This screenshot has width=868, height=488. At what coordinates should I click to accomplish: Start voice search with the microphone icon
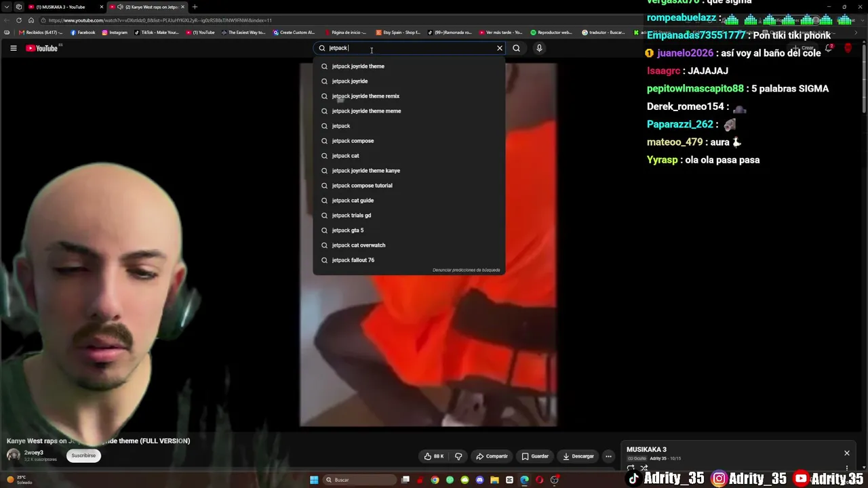539,48
